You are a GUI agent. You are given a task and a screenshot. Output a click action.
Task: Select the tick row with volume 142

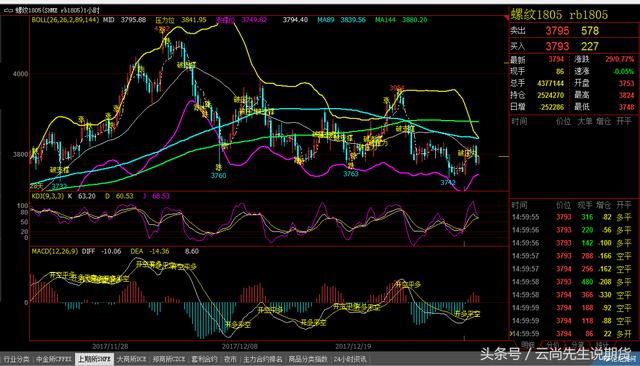(x=573, y=243)
